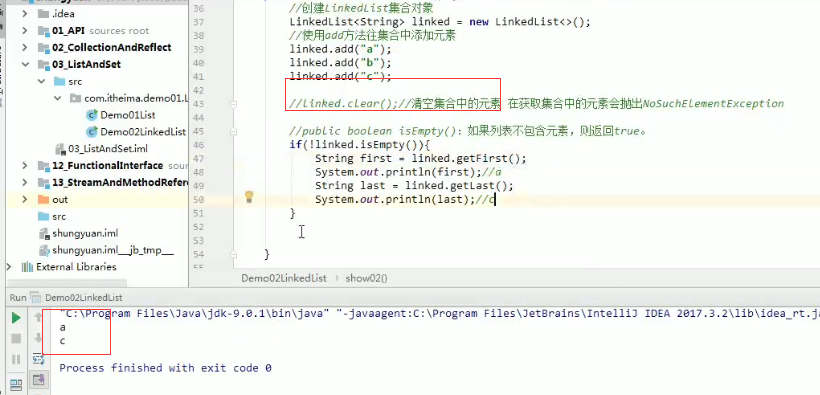Click line number 42 in the gutter

tap(197, 91)
